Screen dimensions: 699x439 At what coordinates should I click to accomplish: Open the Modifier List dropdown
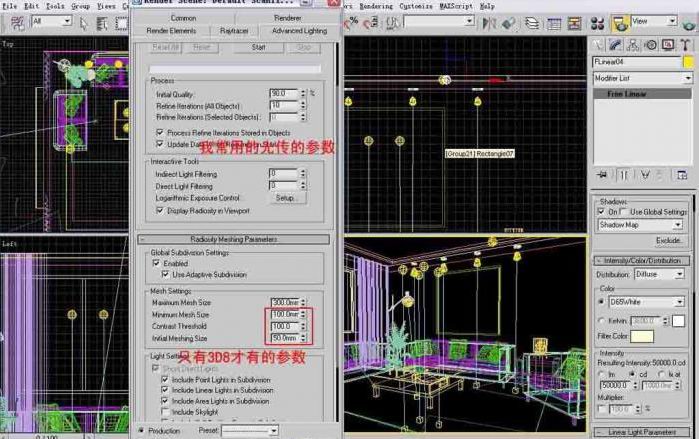[638, 77]
